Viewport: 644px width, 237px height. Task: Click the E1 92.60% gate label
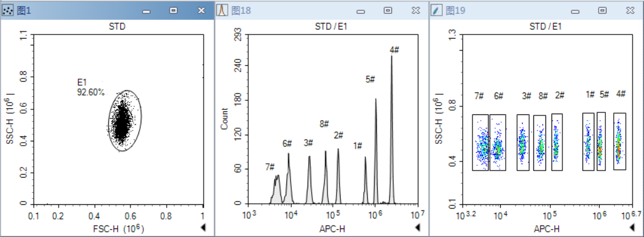(x=91, y=88)
